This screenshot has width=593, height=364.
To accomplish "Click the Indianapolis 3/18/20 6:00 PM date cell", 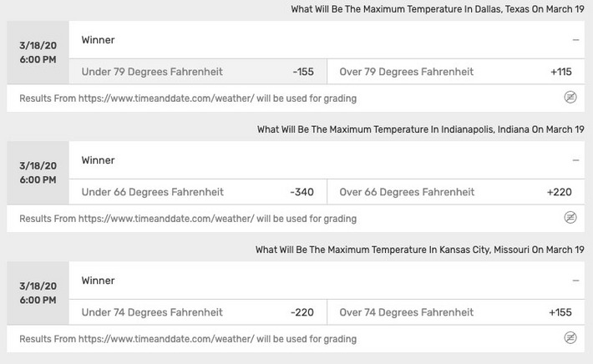I will click(x=38, y=173).
